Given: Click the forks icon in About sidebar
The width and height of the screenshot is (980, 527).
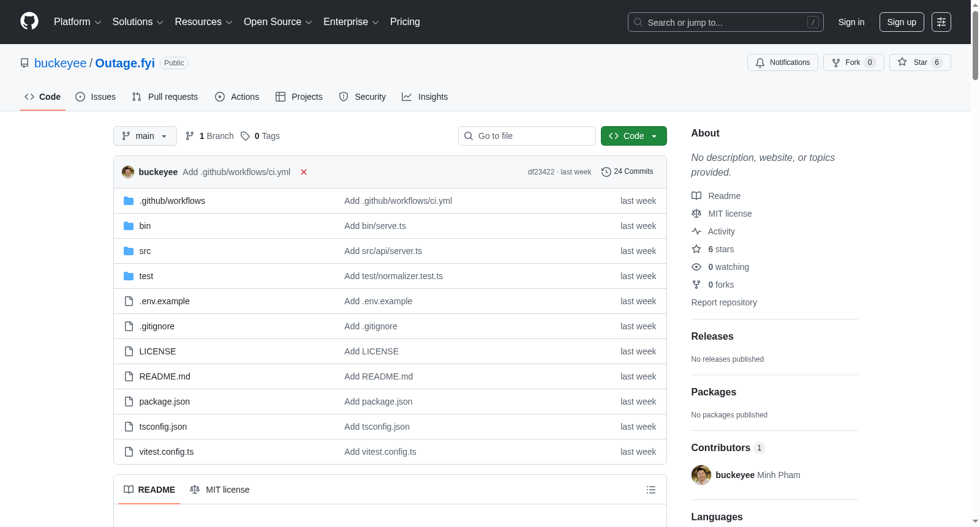Looking at the screenshot, I should point(696,285).
